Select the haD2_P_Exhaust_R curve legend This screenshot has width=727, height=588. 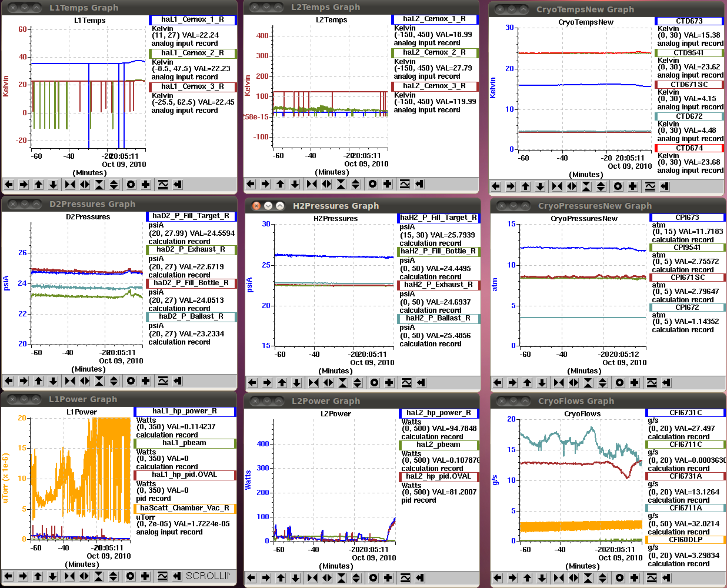[191, 250]
